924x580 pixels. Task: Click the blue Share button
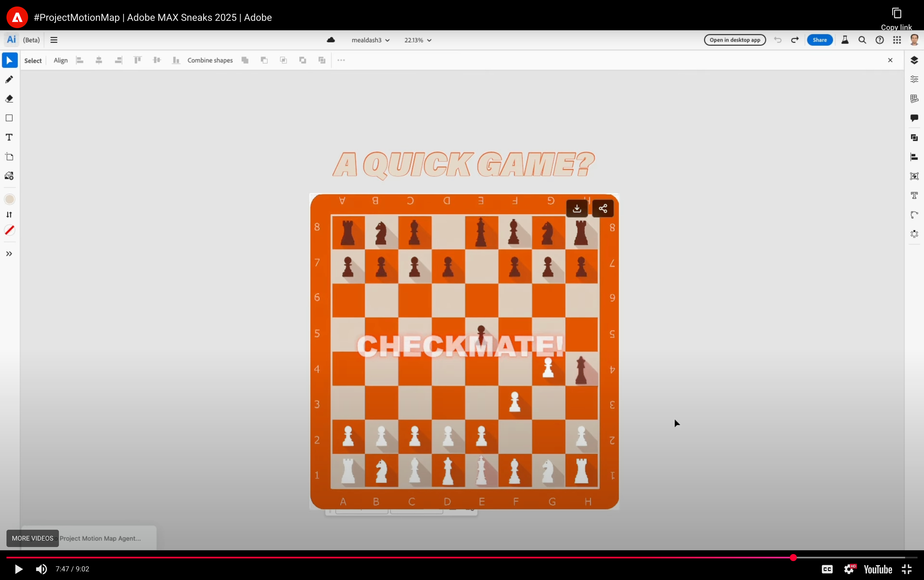[x=819, y=40]
